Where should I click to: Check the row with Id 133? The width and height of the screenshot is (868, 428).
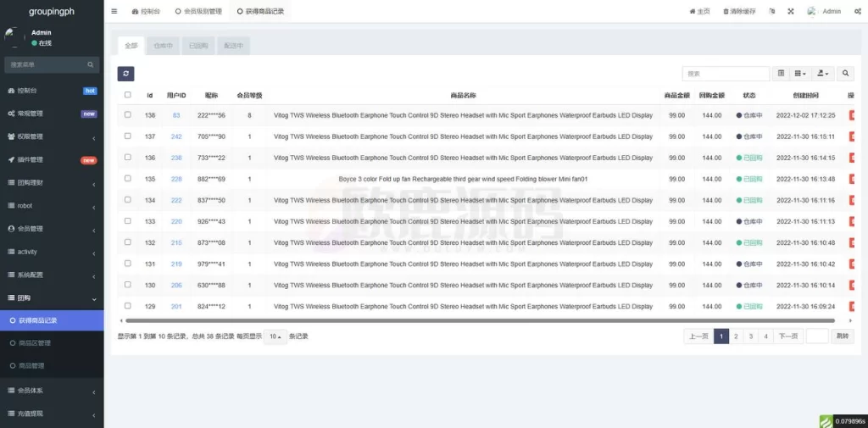[x=128, y=221]
